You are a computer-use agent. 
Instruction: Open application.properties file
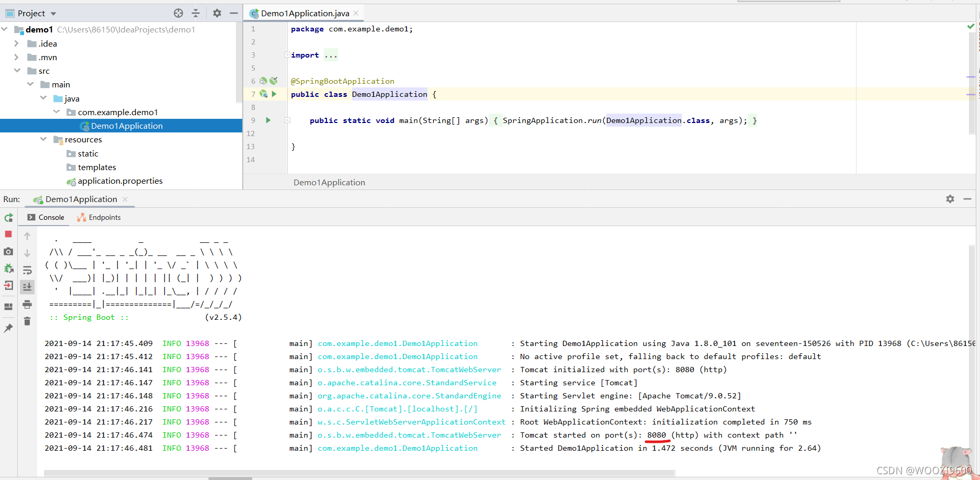coord(120,181)
